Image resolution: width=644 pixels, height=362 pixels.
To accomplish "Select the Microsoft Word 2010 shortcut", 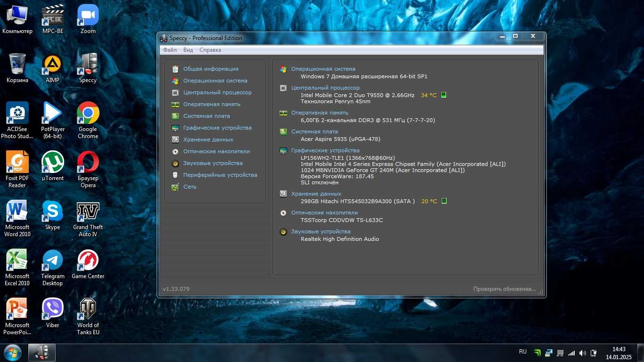I will pyautogui.click(x=17, y=219).
